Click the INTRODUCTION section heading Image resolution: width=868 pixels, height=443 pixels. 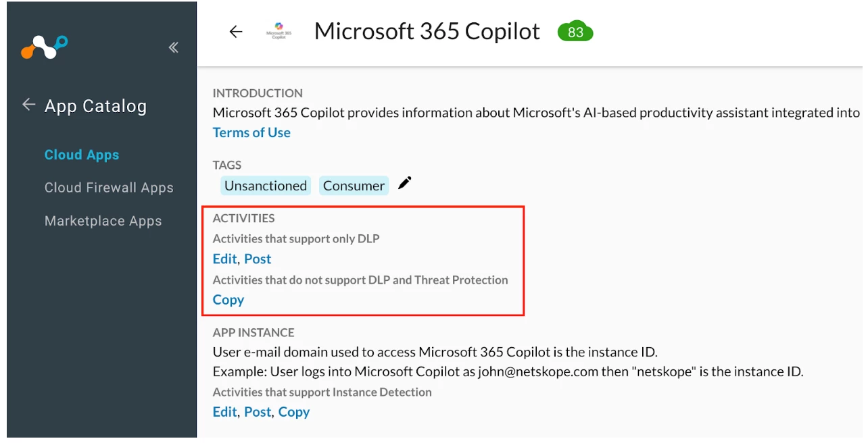258,93
